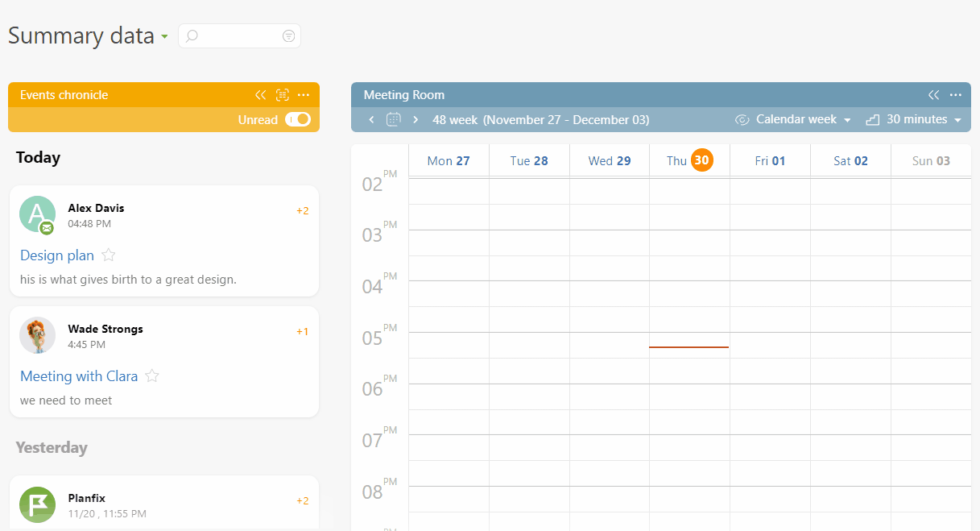This screenshot has height=531, width=980.
Task: Open the Calendar week view dropdown
Action: (804, 120)
